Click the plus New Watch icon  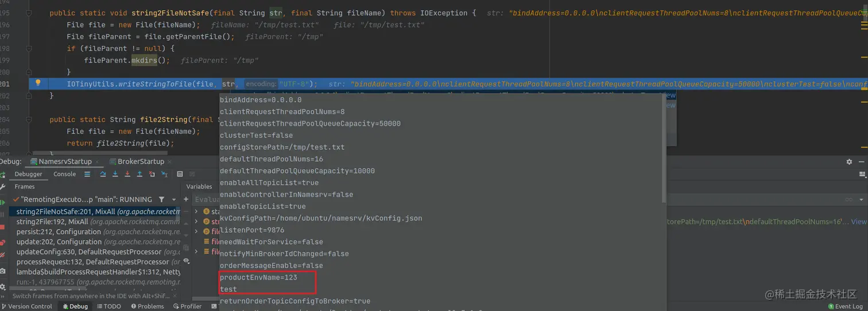point(186,199)
